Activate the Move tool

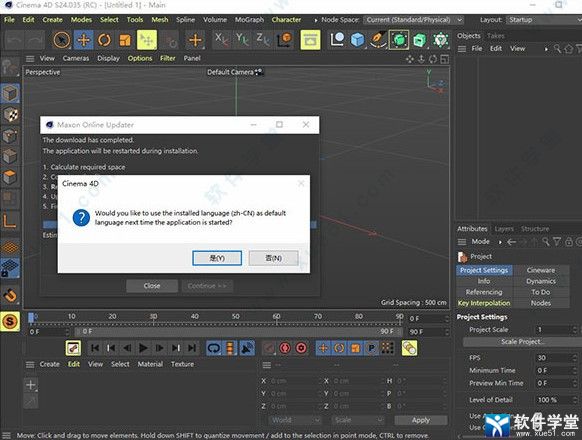84,40
